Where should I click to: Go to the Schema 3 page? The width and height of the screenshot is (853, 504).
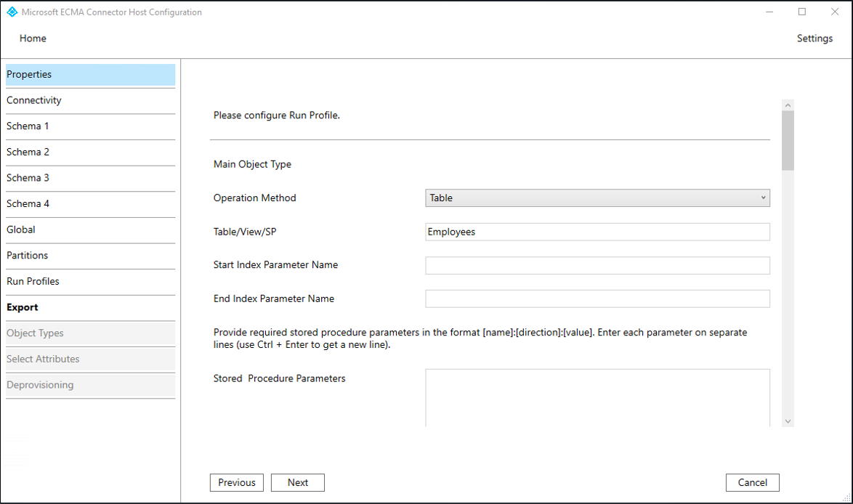90,178
